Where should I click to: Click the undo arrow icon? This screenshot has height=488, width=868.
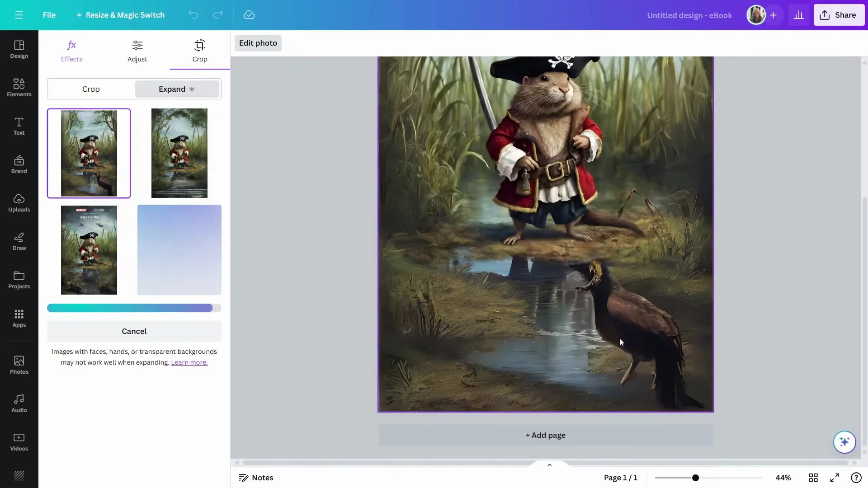(193, 15)
